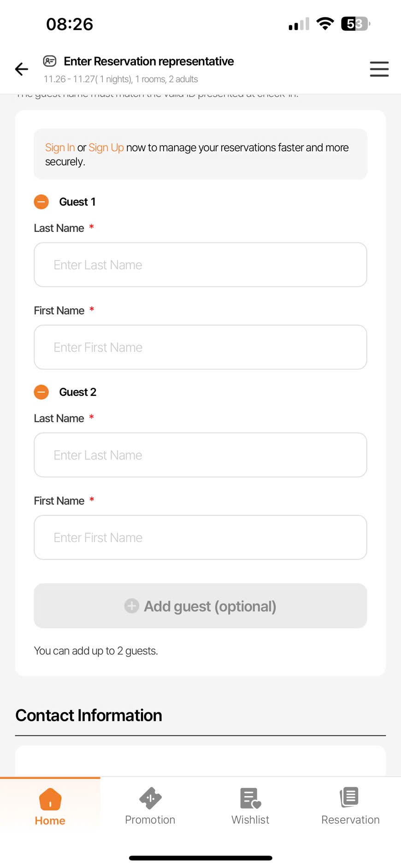Tap the Promotion ticket icon
401x868 pixels.
click(x=150, y=798)
